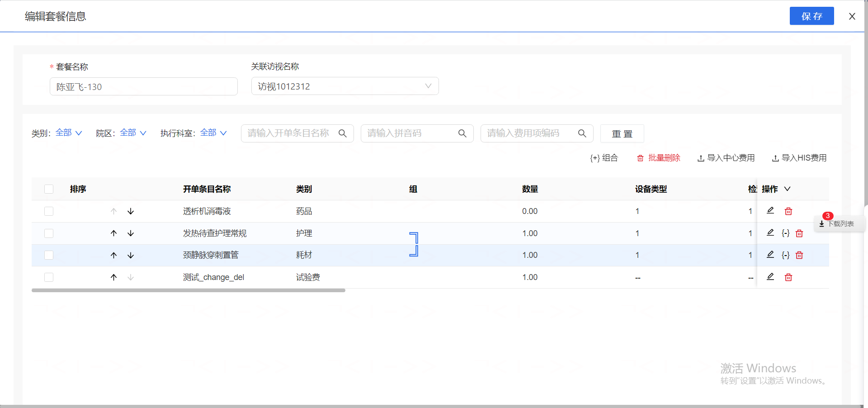Image resolution: width=868 pixels, height=408 pixels.
Task: Click the 发热待查护理常规 item name
Action: click(215, 233)
